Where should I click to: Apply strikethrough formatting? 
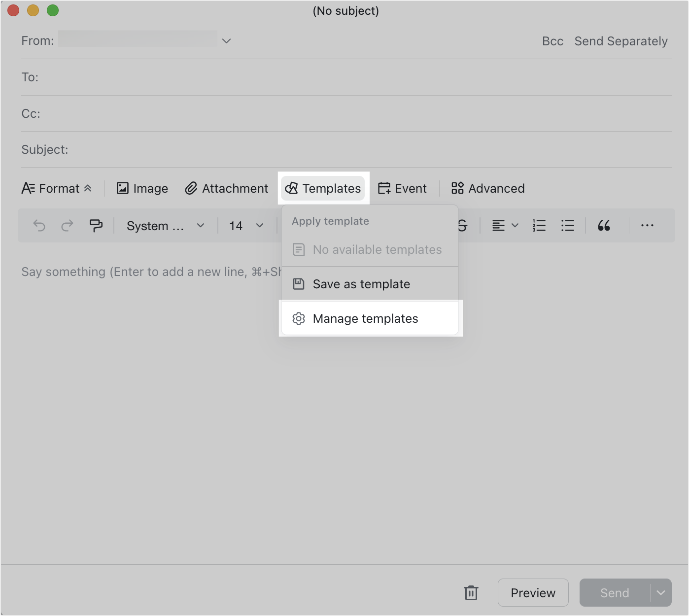461,225
